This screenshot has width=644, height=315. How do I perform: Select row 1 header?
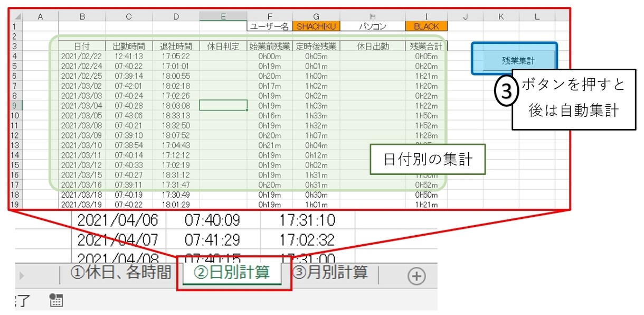click(15, 26)
